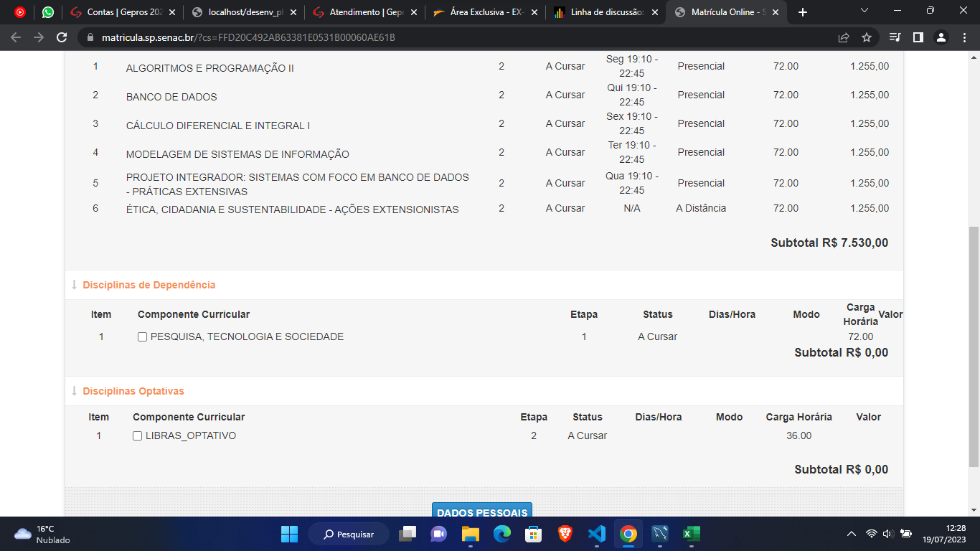
Task: Check the PESQUISA, TECNOLOGIA E SOCIEDADE checkbox
Action: [x=142, y=337]
